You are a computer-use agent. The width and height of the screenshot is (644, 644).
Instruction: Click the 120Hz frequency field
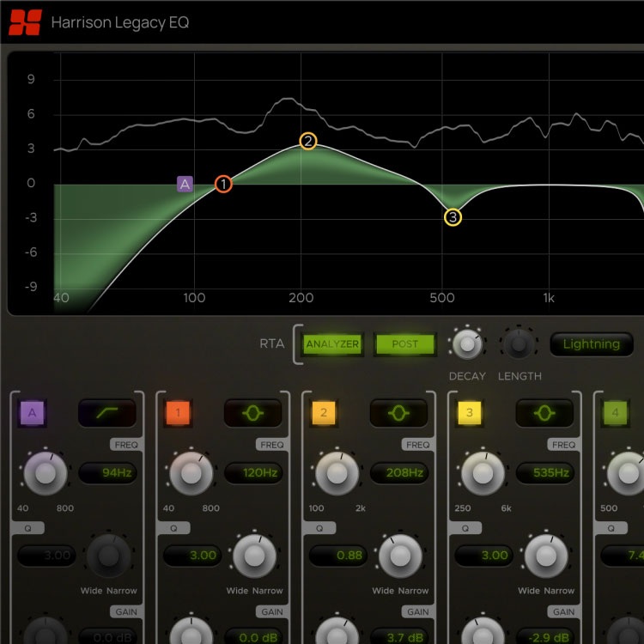tap(253, 473)
